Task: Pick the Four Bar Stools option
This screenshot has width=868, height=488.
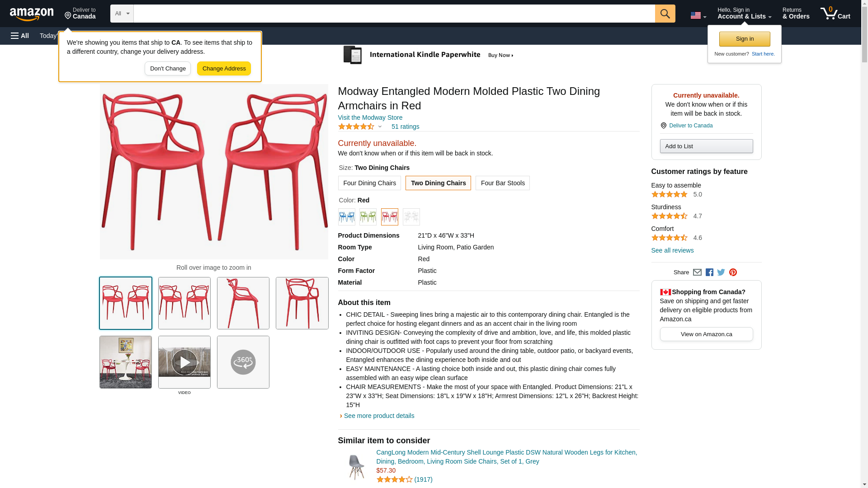Action: pos(502,183)
